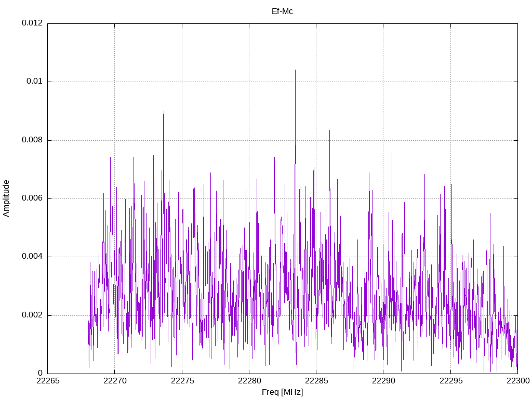Click the peak near 22286 MHz

[x=329, y=130]
